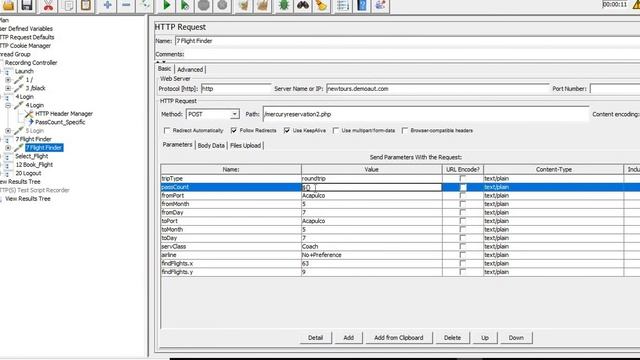This screenshot has width=640, height=360.
Task: Click the Name field '7 Flight Finder'
Action: pos(407,41)
